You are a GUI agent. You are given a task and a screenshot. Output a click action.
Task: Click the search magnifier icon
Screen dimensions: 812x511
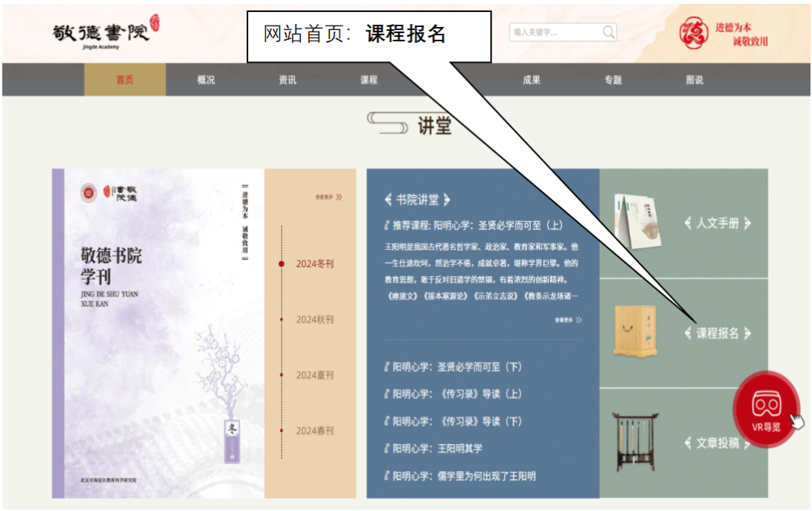tap(609, 32)
